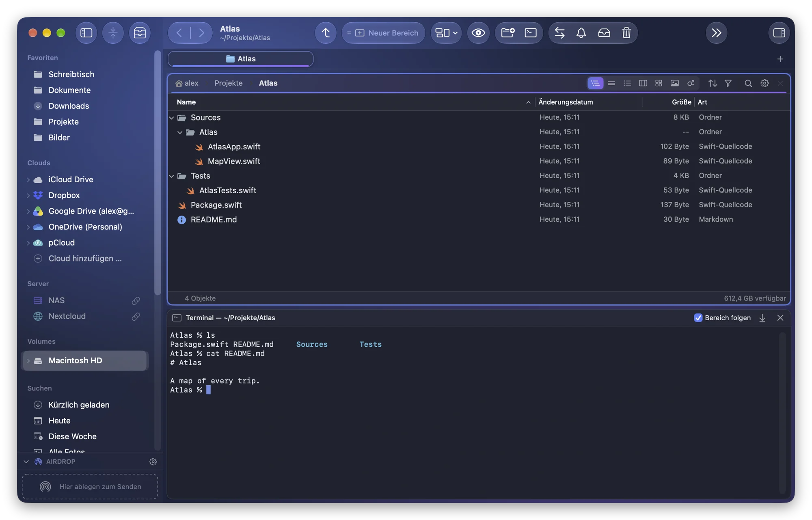Expand Dropbox in sidebar
Screen dimensions: 812x520
pyautogui.click(x=28, y=195)
